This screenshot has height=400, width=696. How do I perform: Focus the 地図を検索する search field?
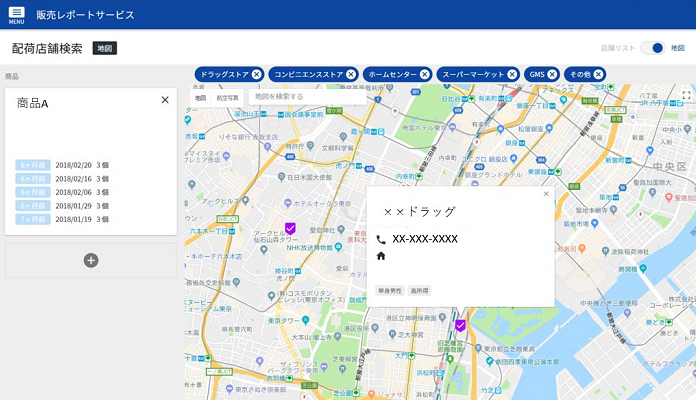(x=308, y=97)
